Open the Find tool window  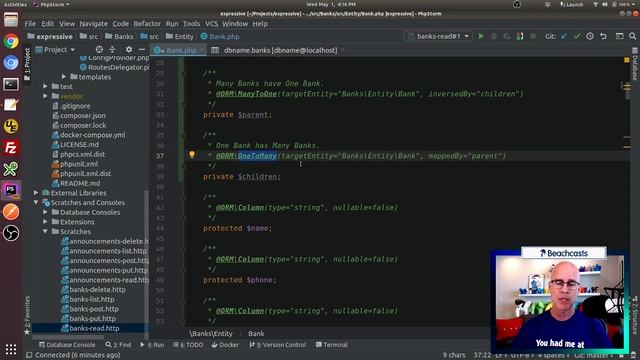tap(118, 345)
